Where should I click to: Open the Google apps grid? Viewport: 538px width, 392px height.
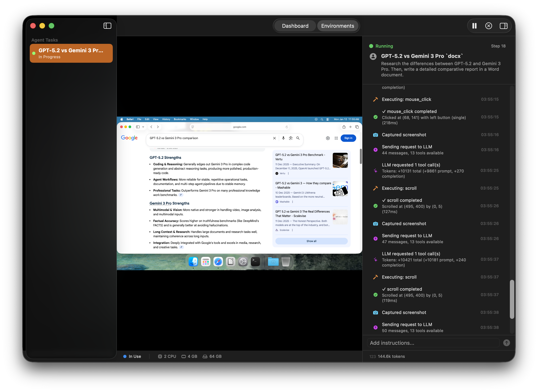pyautogui.click(x=336, y=138)
